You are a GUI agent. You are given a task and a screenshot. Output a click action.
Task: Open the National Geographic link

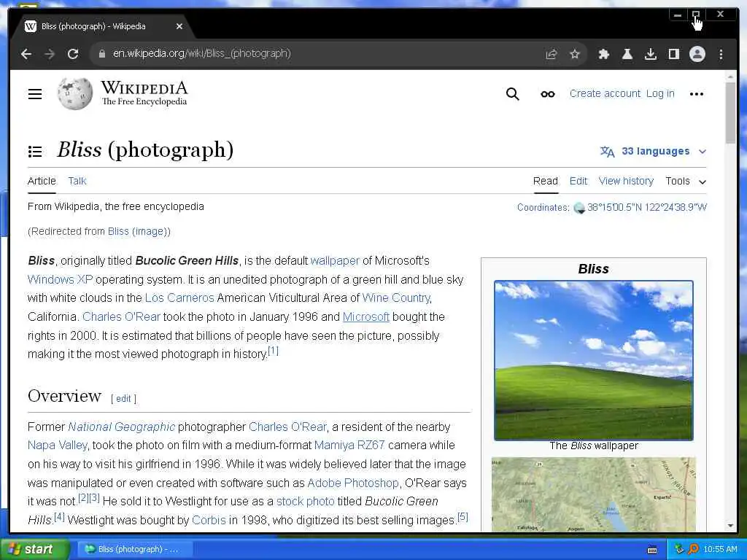122,427
